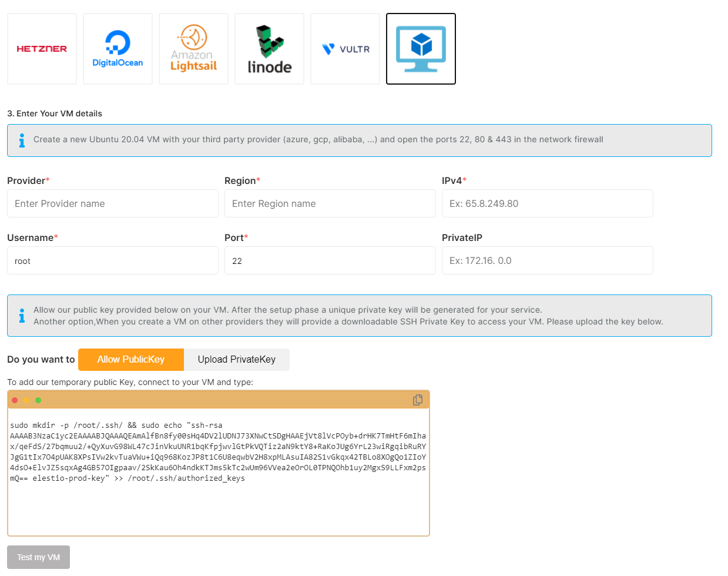Image resolution: width=728 pixels, height=576 pixels.
Task: Click the green dot in terminal header
Action: pyautogui.click(x=38, y=400)
